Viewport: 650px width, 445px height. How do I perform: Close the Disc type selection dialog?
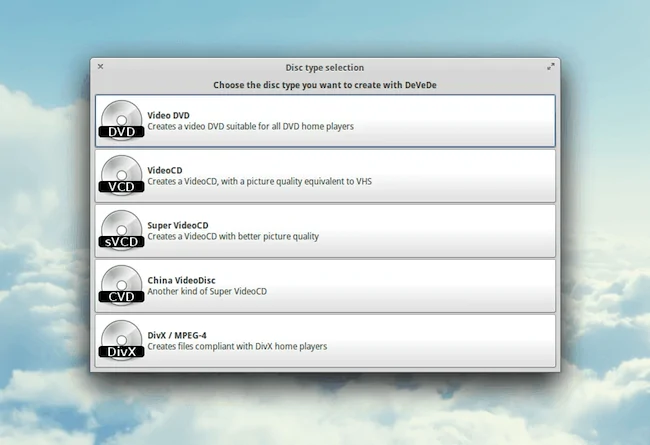[100, 66]
